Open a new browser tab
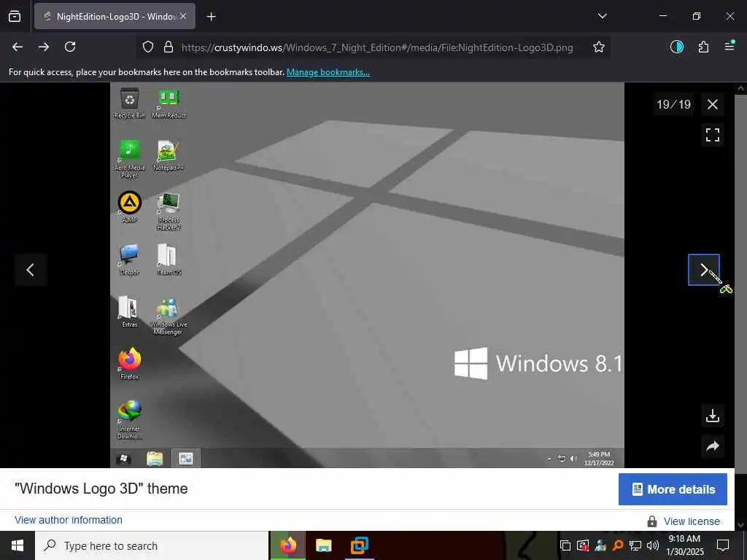The image size is (747, 560). 211,17
